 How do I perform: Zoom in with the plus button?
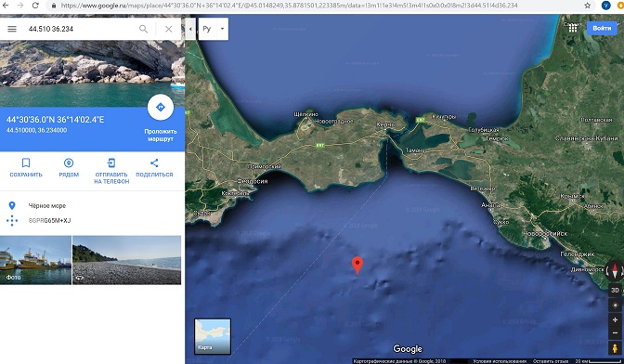coord(616,319)
